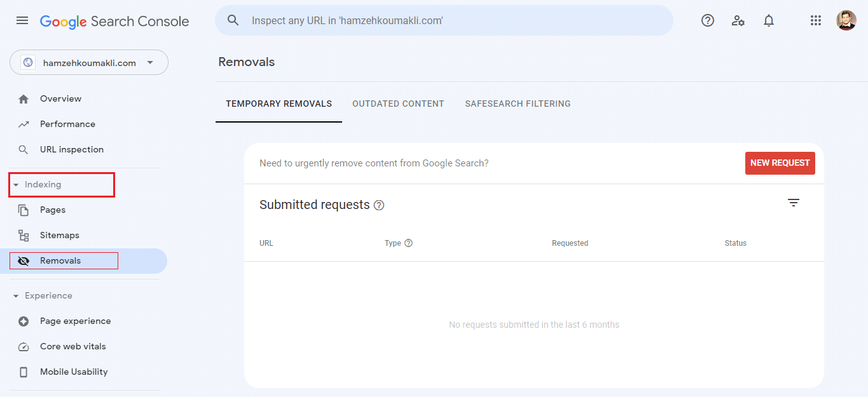Switch to the Outdated Content tab
The height and width of the screenshot is (397, 868).
point(398,104)
